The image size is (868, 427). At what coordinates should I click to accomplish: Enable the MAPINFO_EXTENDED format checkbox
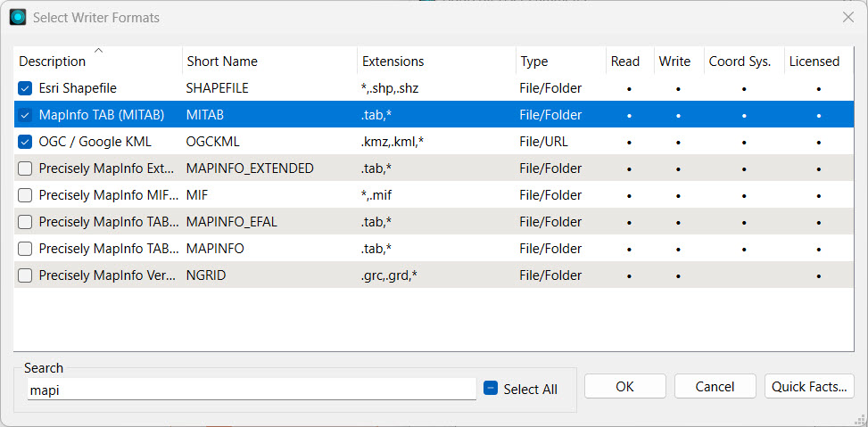click(25, 168)
